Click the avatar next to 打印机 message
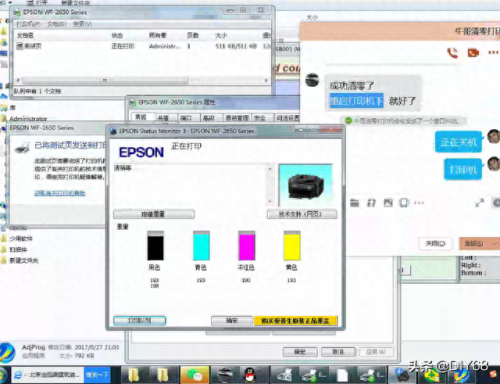The image size is (500, 384). click(x=493, y=164)
